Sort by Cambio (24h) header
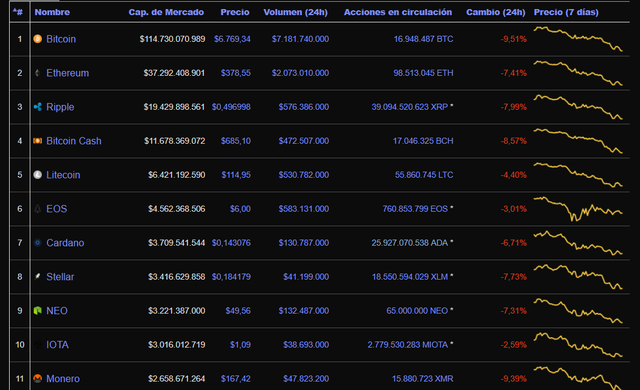The height and width of the screenshot is (390, 640). tap(496, 12)
